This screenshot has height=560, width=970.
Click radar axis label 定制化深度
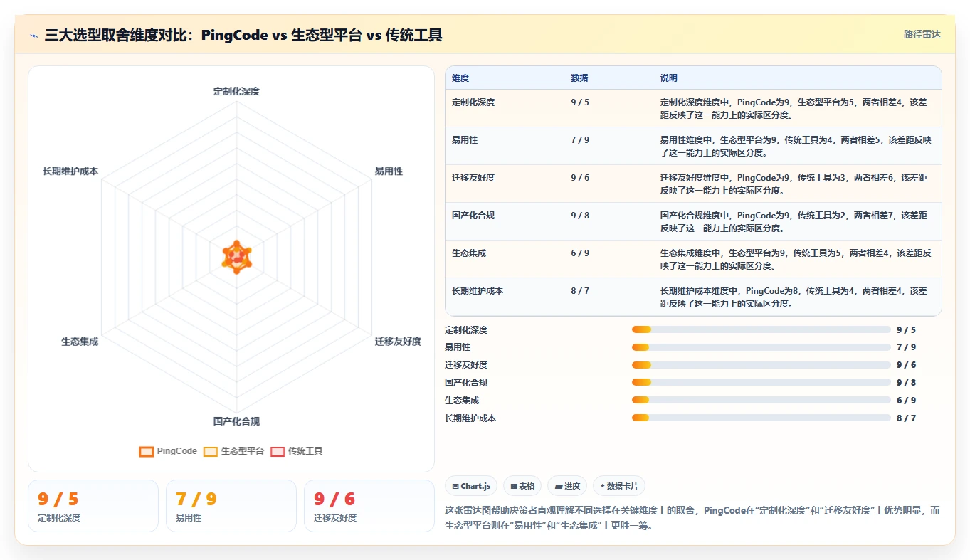click(236, 92)
